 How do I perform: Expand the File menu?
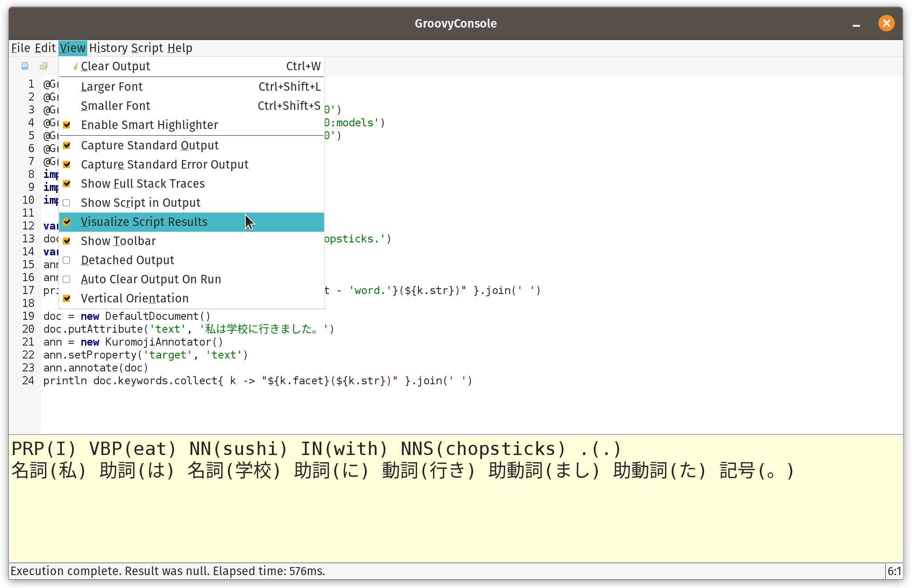pos(20,48)
